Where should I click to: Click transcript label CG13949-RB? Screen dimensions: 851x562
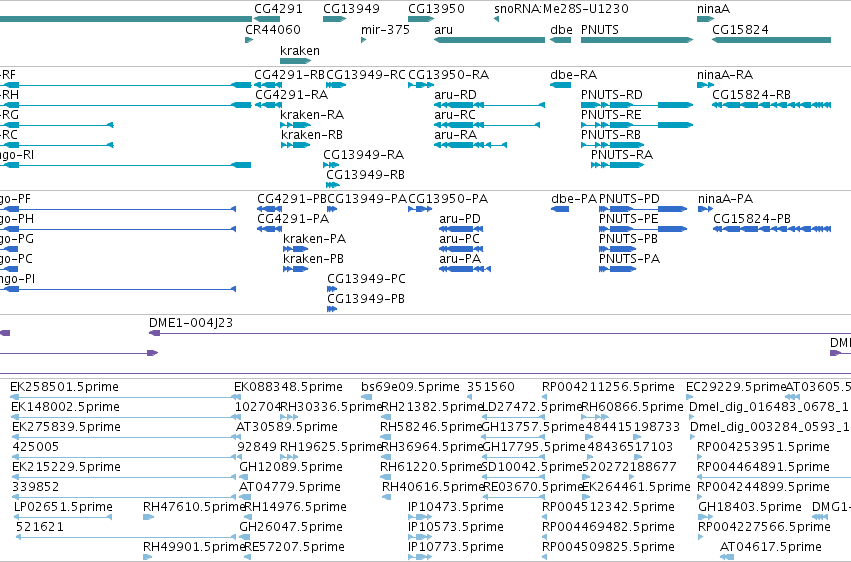tap(365, 175)
